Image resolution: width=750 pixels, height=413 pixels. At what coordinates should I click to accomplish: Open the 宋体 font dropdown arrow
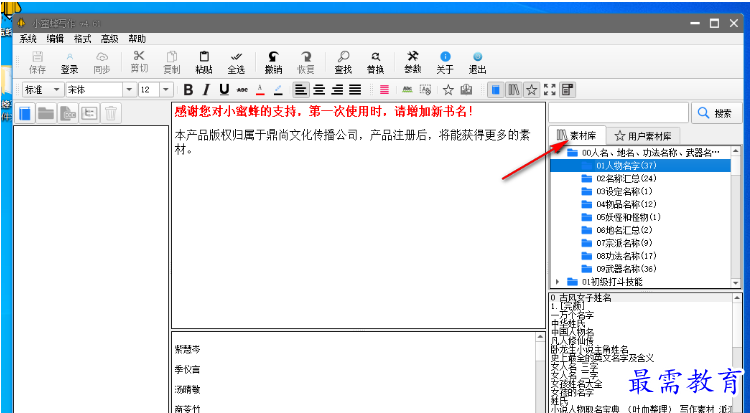pos(129,89)
